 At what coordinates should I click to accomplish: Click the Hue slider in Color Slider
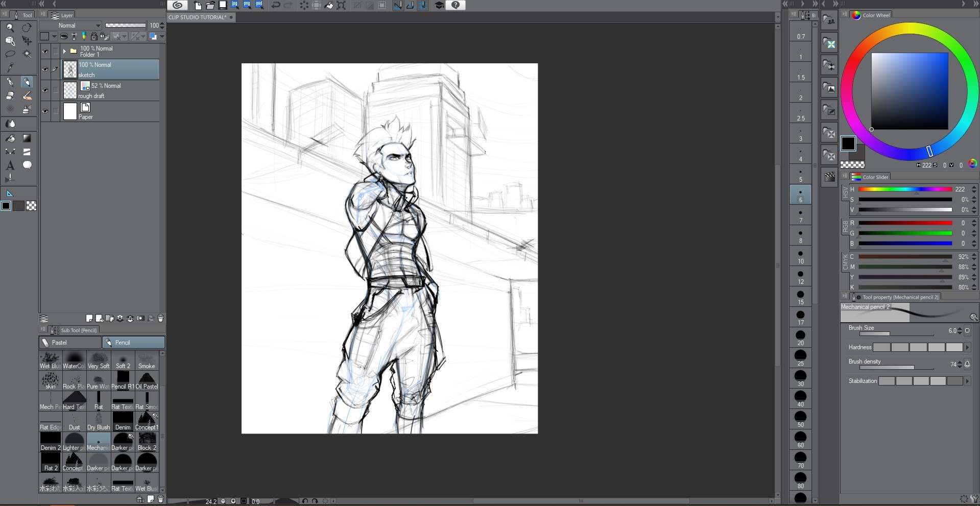pos(905,189)
